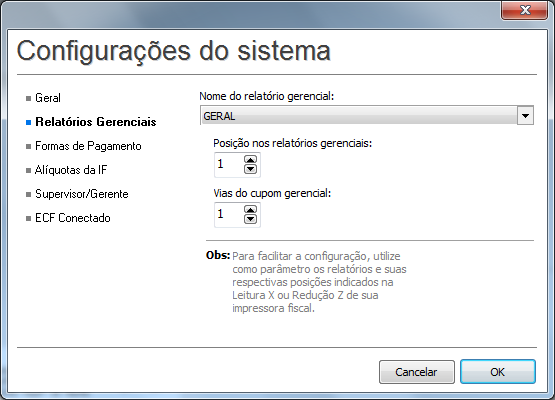Increase Posição nos relatórios gerenciais value
The width and height of the screenshot is (555, 400).
click(x=251, y=160)
